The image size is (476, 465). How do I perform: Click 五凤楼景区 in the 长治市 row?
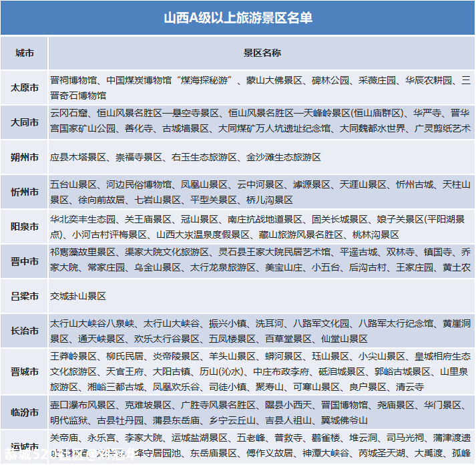[x=232, y=339]
